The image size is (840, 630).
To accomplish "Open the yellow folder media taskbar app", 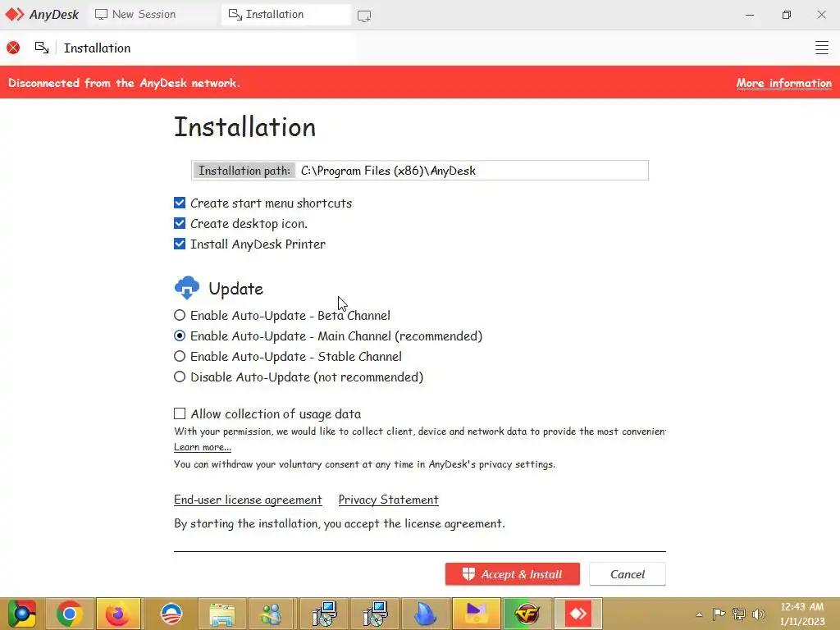I will click(x=476, y=614).
